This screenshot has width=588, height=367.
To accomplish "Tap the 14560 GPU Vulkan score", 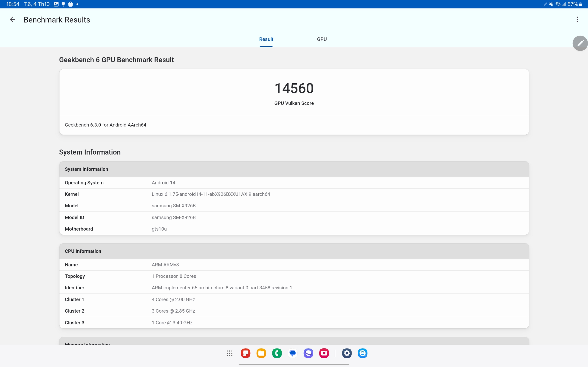I will pyautogui.click(x=294, y=88).
